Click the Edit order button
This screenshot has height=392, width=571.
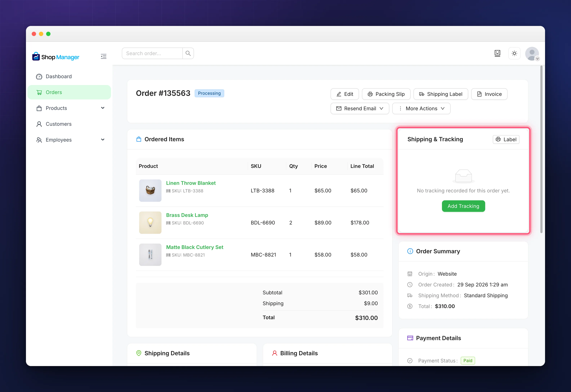(345, 94)
